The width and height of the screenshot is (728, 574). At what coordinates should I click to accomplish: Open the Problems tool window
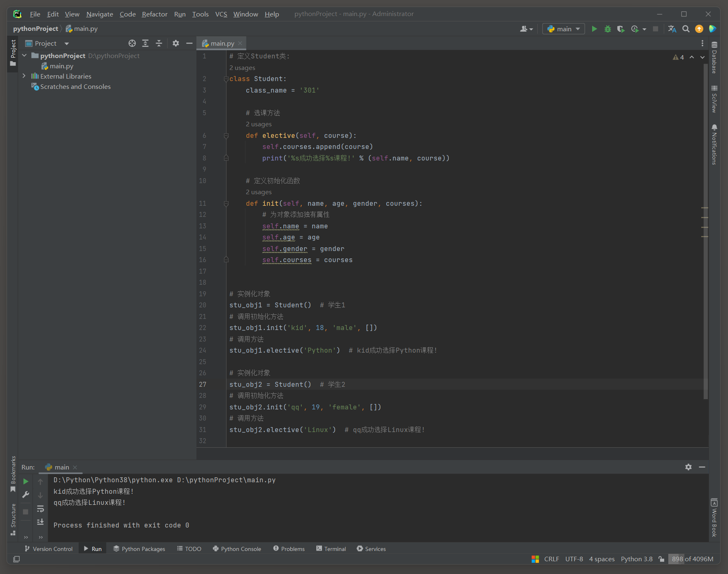289,549
